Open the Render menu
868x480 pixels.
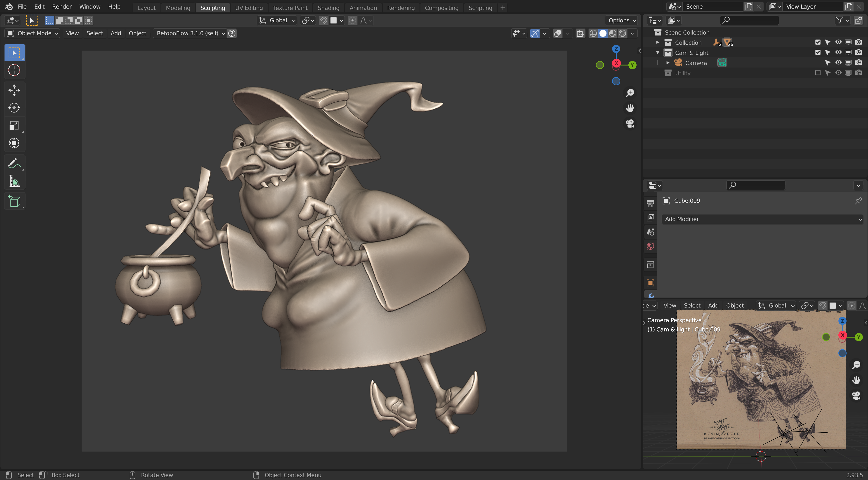point(62,6)
